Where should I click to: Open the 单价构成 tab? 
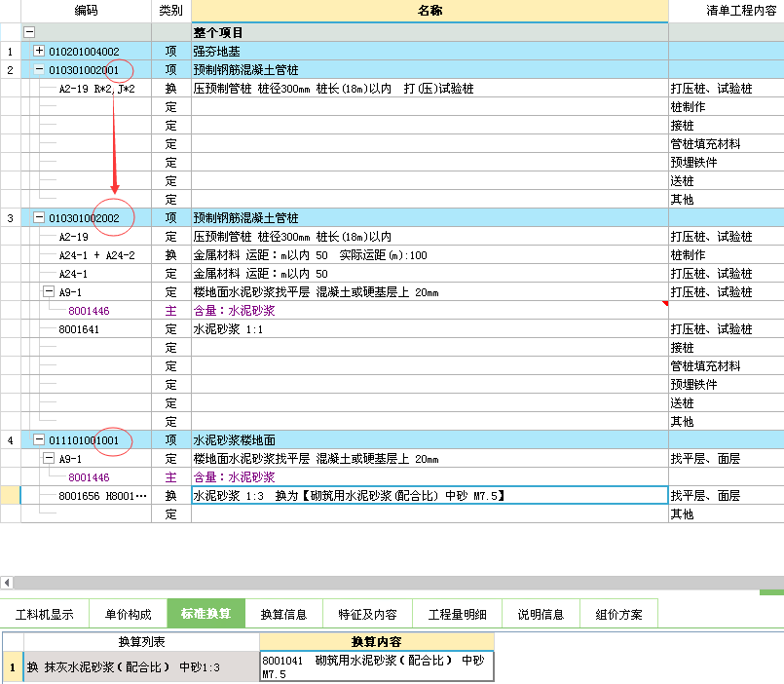pos(128,615)
